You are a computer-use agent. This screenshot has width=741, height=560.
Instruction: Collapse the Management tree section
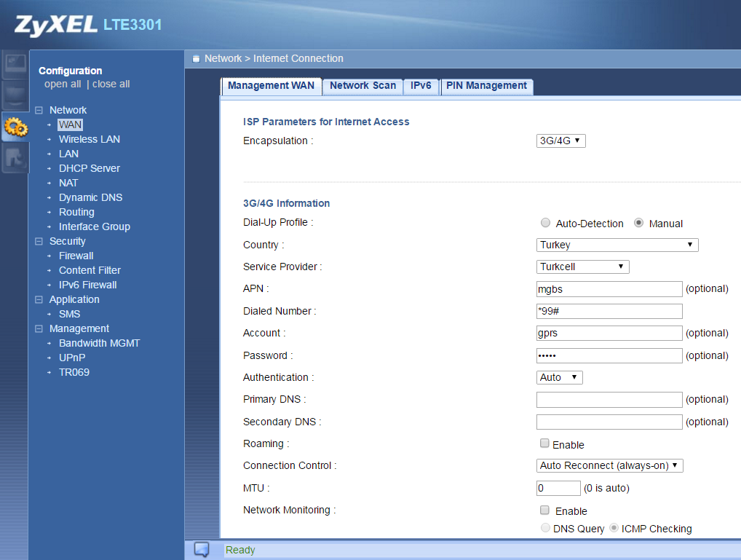(x=39, y=328)
